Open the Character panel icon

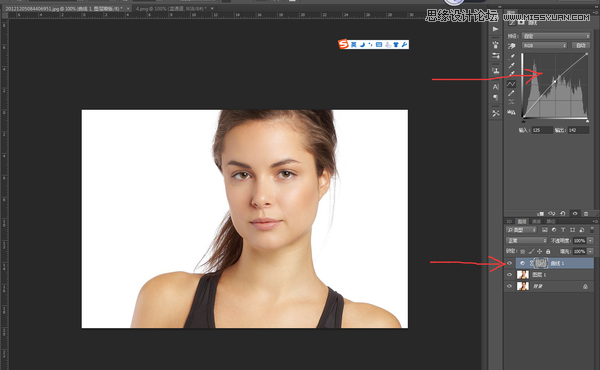point(496,87)
